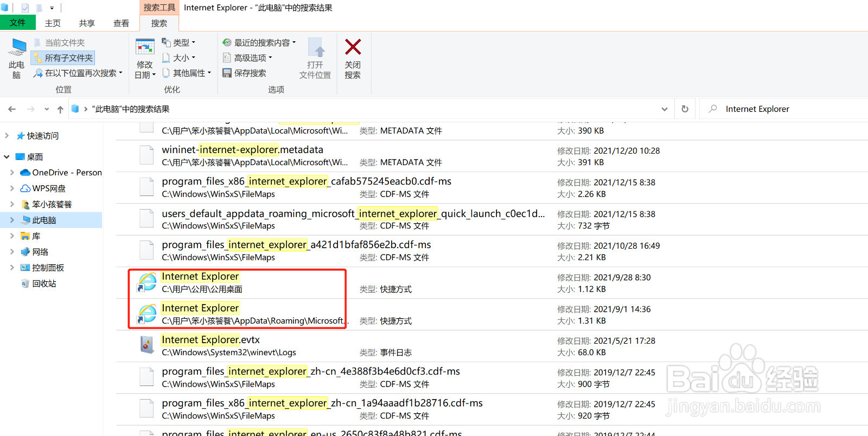
Task: Click Open file location button
Action: point(315,59)
